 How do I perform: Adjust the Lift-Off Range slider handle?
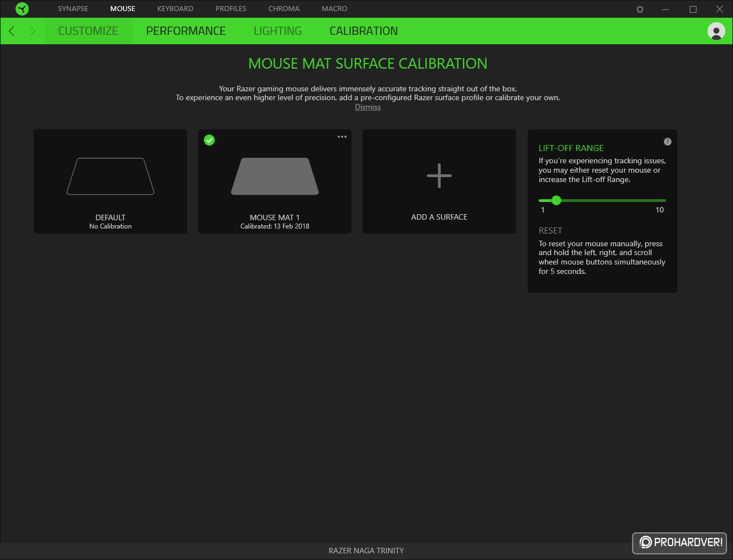click(556, 200)
